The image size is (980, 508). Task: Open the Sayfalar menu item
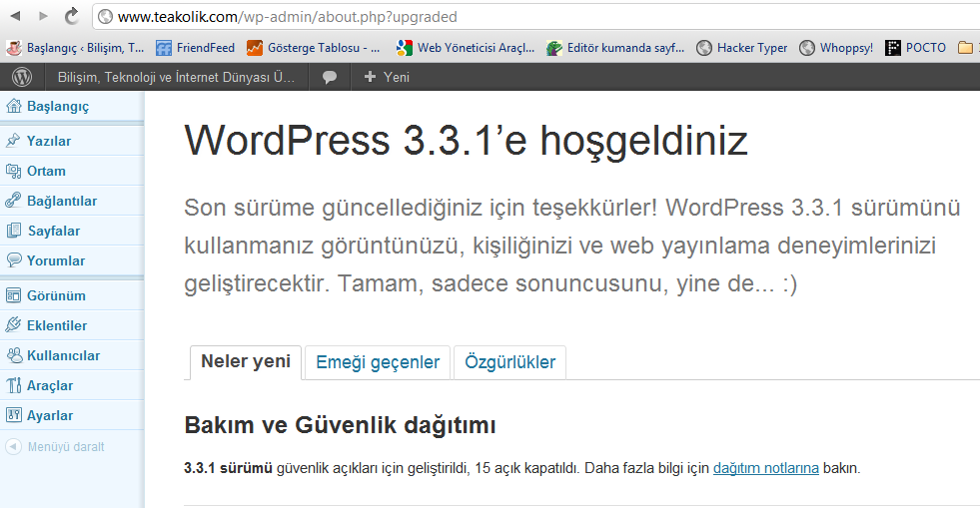[54, 231]
